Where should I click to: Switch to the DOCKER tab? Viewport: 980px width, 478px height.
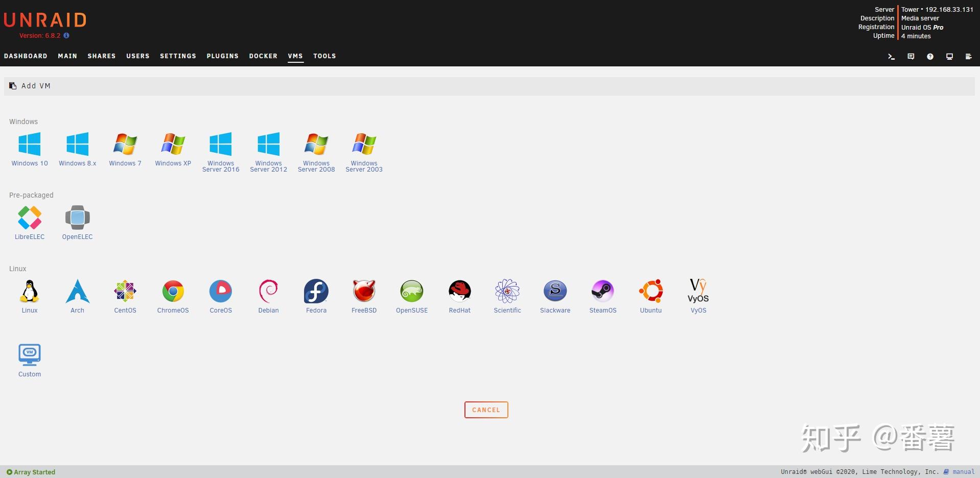[263, 56]
